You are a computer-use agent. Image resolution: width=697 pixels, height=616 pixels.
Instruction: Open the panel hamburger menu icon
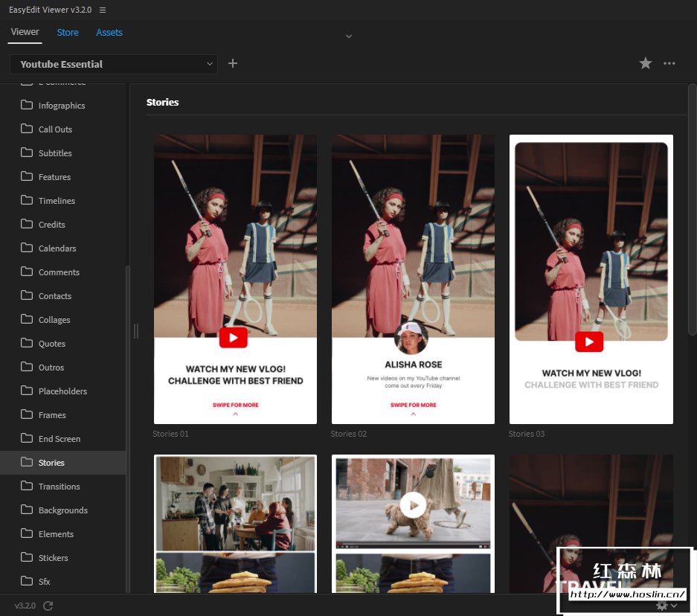(x=103, y=10)
